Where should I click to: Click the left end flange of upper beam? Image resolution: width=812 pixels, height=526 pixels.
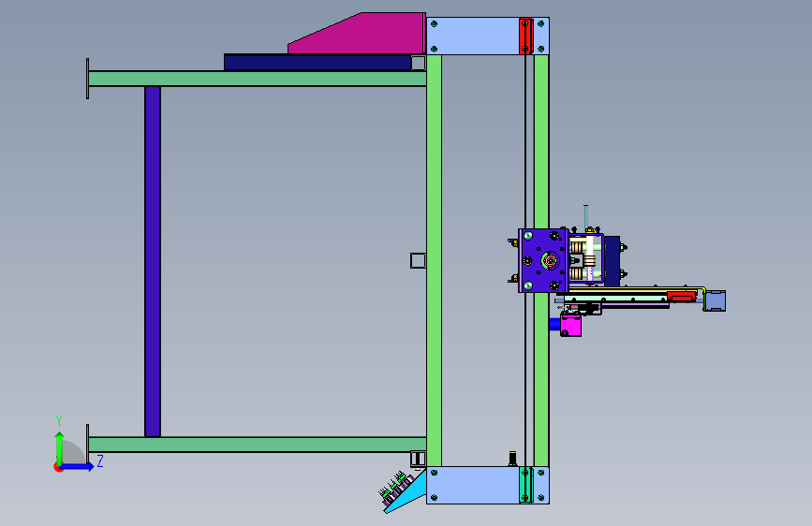(x=87, y=79)
